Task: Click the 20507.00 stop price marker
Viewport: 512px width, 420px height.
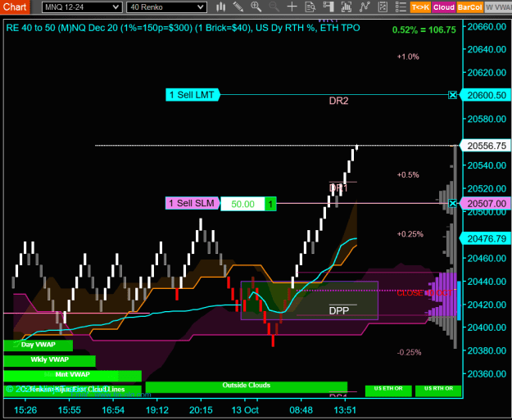Action: [486, 204]
